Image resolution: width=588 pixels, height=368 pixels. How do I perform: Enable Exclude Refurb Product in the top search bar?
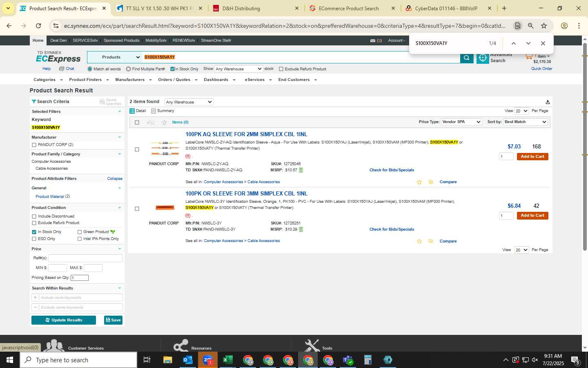coord(281,69)
